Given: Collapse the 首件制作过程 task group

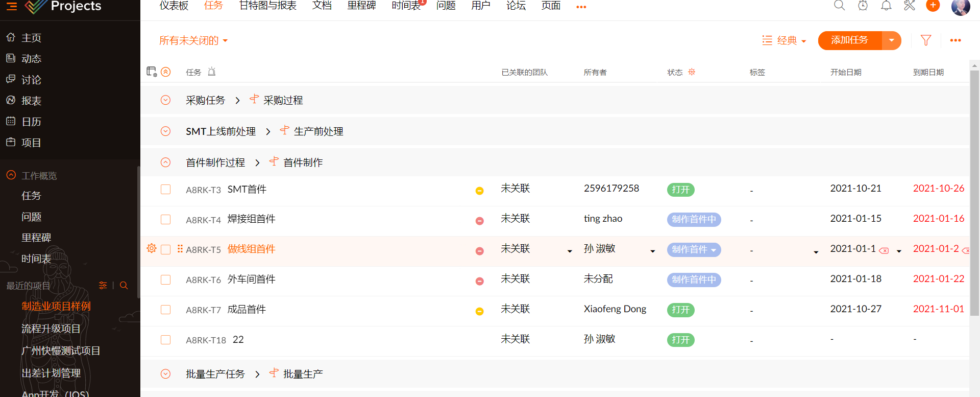Looking at the screenshot, I should (165, 162).
